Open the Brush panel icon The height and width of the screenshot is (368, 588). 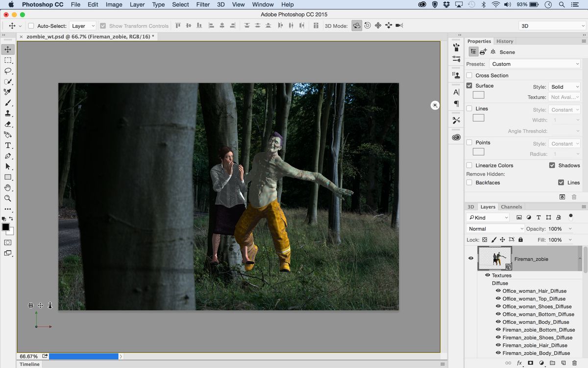coord(456,48)
